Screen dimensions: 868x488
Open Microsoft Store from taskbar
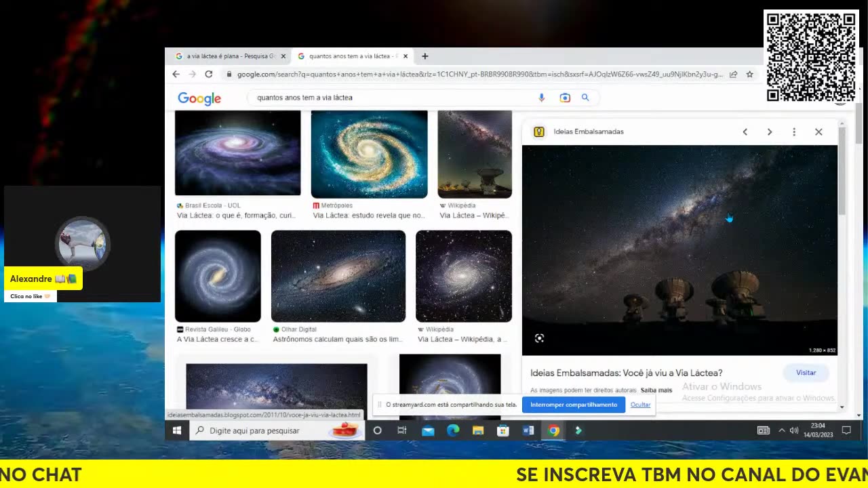[x=503, y=430]
